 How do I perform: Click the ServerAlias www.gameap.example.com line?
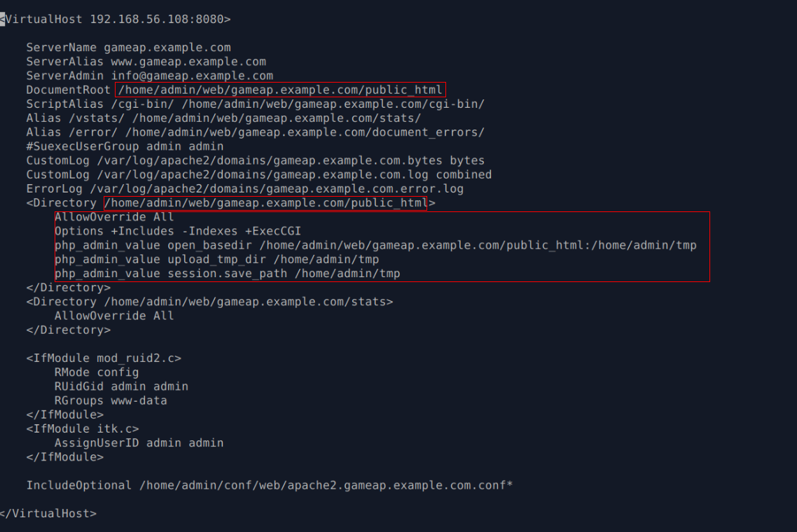click(146, 62)
